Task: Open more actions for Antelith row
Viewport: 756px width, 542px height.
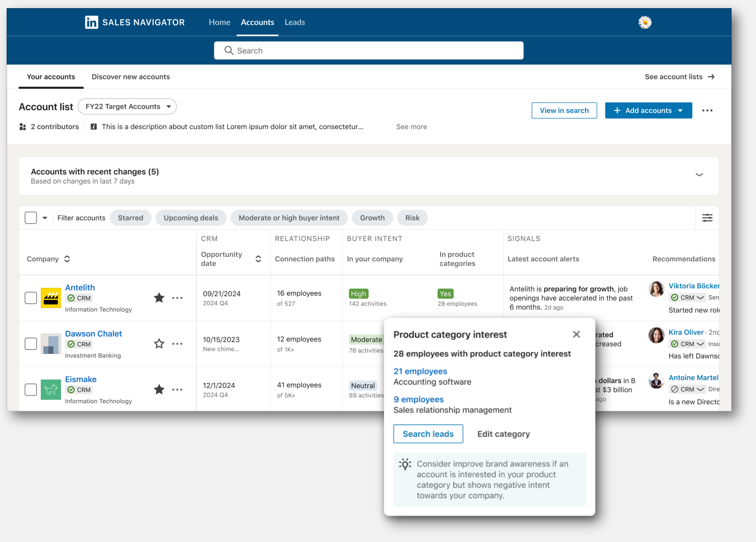Action: [x=177, y=298]
